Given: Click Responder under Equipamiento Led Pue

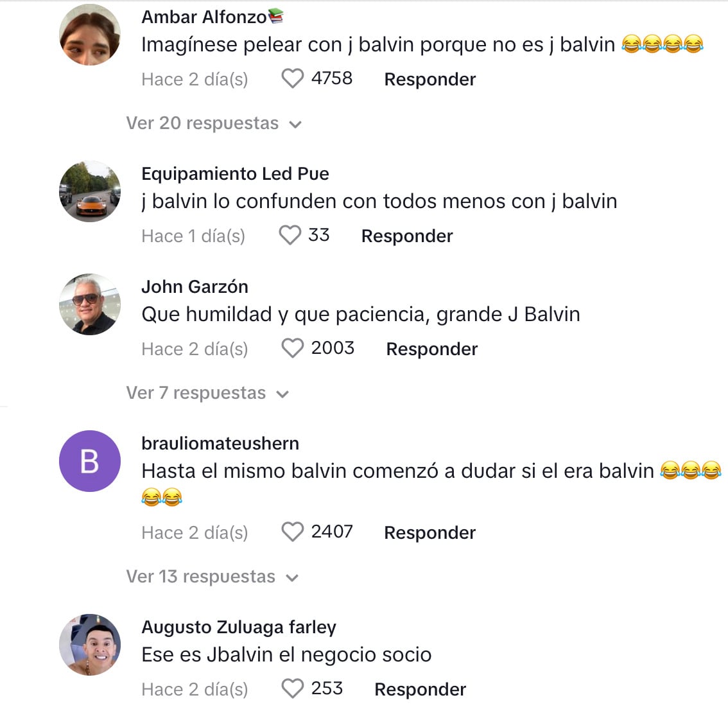Looking at the screenshot, I should [x=407, y=236].
